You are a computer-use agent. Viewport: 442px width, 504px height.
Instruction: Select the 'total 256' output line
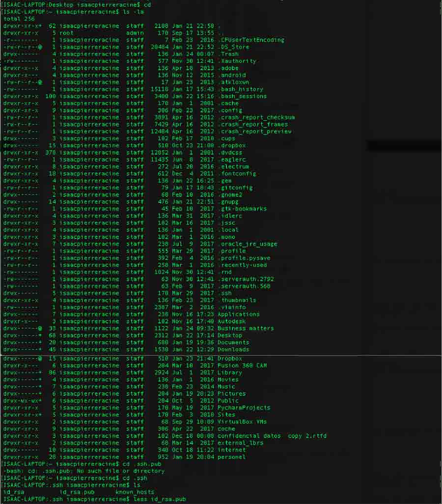tap(19, 18)
